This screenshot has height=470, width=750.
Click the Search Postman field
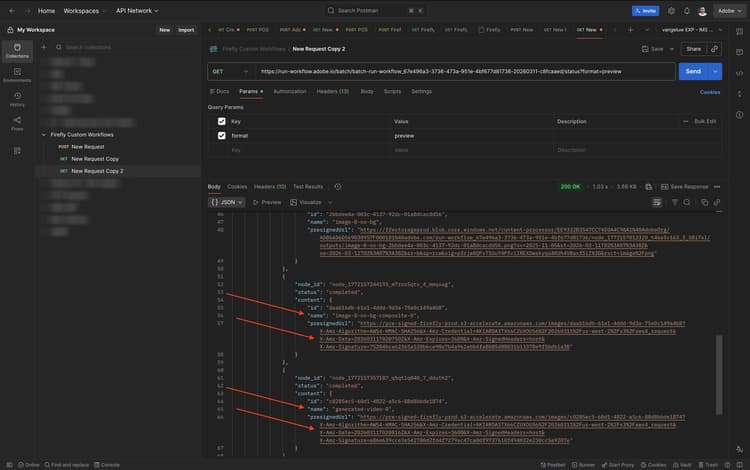tap(376, 11)
